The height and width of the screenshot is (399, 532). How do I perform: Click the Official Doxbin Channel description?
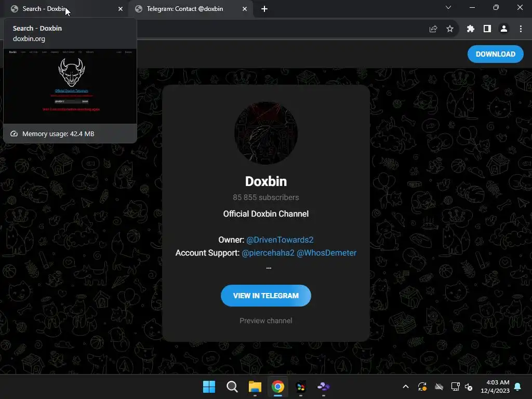pos(266,214)
